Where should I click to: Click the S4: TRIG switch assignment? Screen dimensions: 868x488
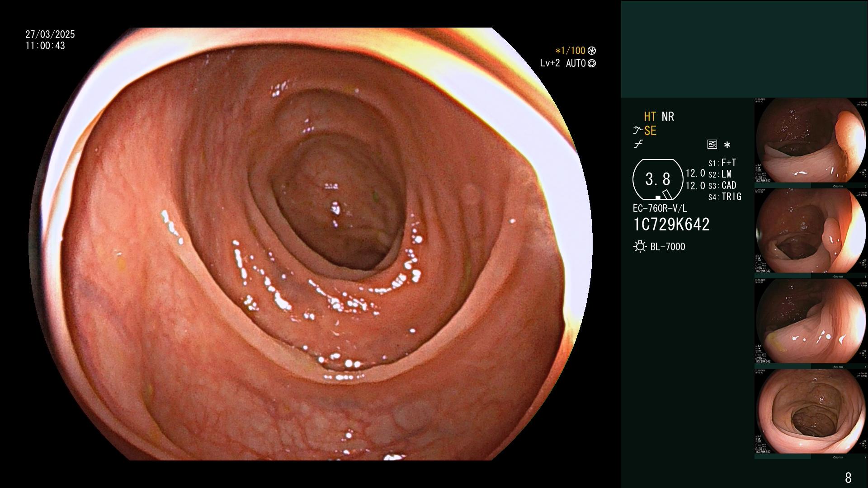[x=725, y=197]
